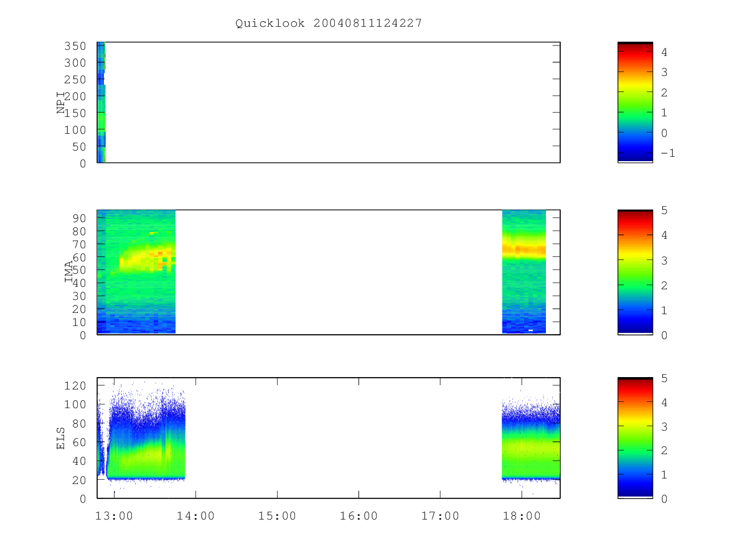Click the 150 tick on NPI axis
This screenshot has height=560, width=747.
point(77,113)
